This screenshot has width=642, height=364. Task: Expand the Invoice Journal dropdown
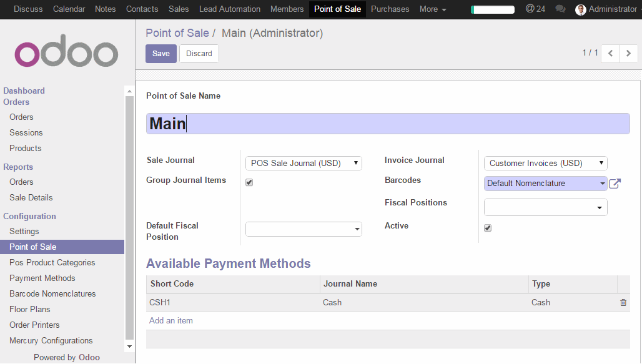545,164
